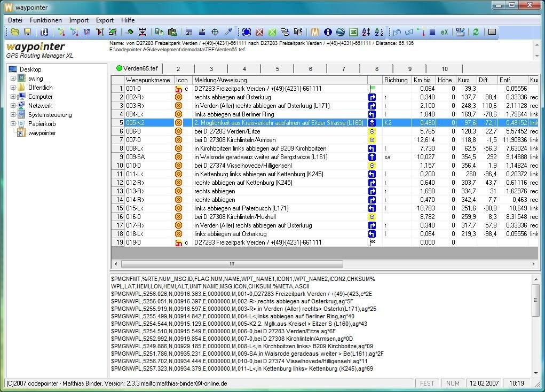
Task: Switch to route tab 2
Action: click(x=178, y=68)
